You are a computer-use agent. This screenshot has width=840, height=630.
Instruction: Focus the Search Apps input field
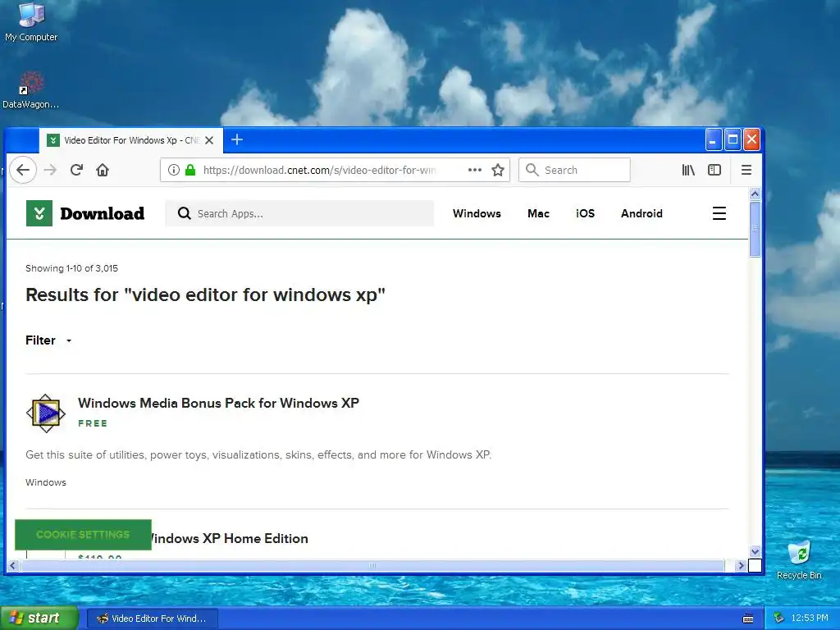(299, 213)
